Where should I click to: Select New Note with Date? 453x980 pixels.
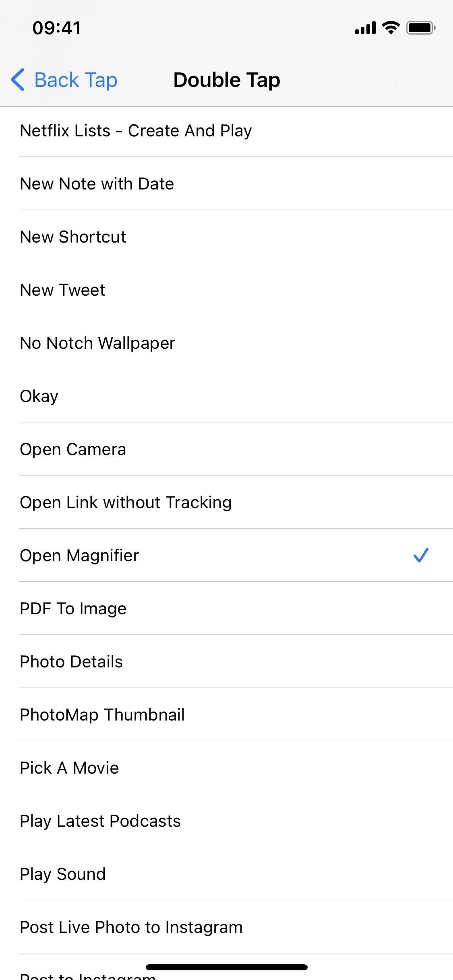[226, 183]
